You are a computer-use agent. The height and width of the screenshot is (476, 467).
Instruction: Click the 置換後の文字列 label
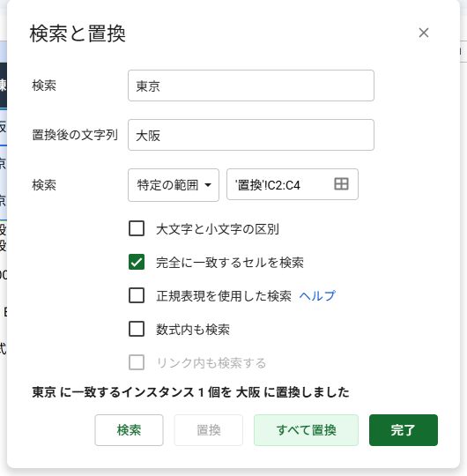tap(75, 135)
